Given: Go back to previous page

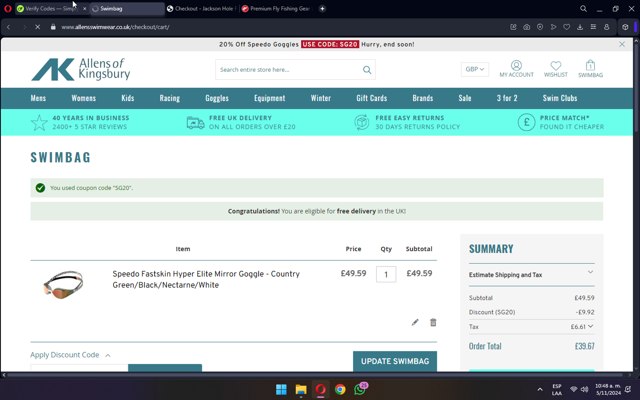Looking at the screenshot, I should [x=9, y=27].
